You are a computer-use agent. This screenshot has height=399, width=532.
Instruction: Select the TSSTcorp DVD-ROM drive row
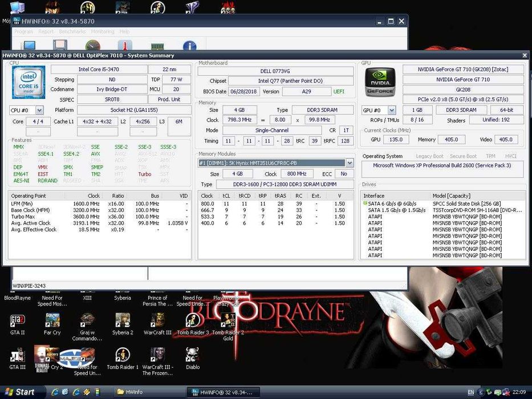tap(442, 210)
